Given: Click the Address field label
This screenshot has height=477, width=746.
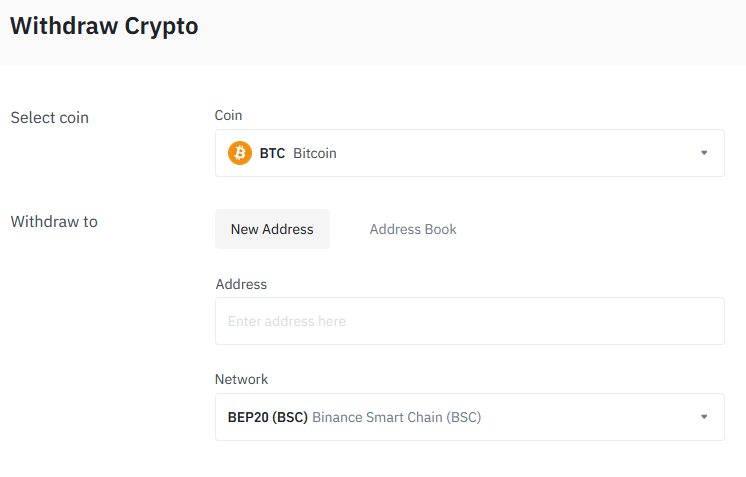Looking at the screenshot, I should (x=241, y=284).
